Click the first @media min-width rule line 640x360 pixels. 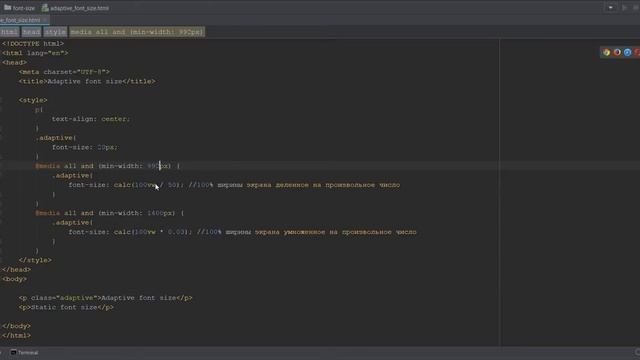click(x=107, y=166)
